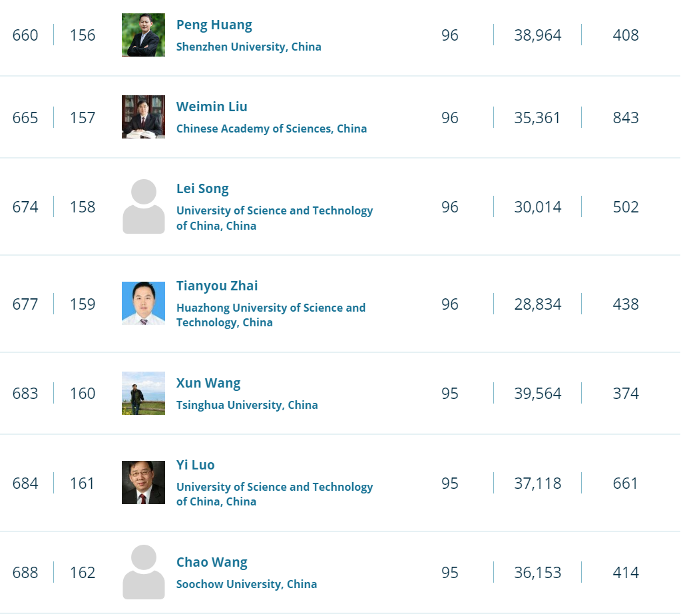Image resolution: width=681 pixels, height=616 pixels.
Task: Open Yi Luo's profile link
Action: click(195, 465)
